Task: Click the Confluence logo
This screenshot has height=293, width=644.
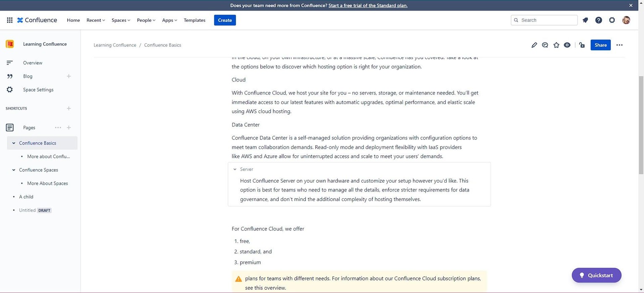Action: 37,20
